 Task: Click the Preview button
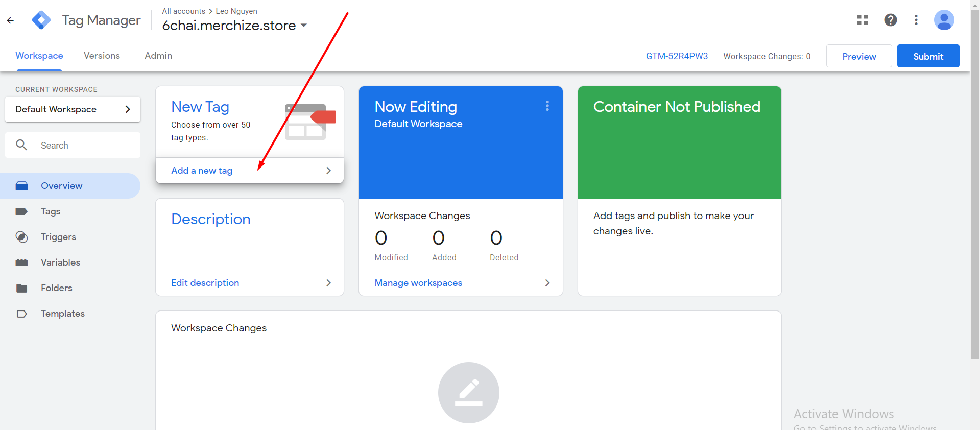pos(859,56)
